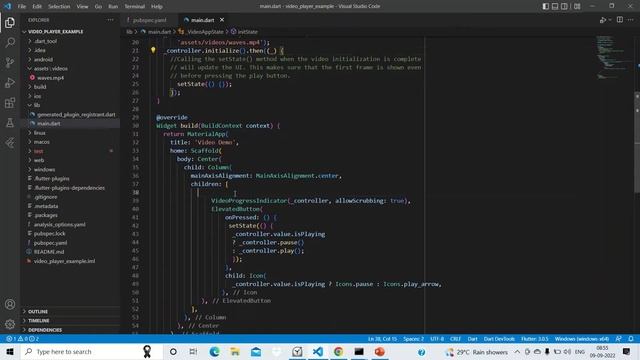Open Source Control view
640x360 pixels.
(10, 62)
